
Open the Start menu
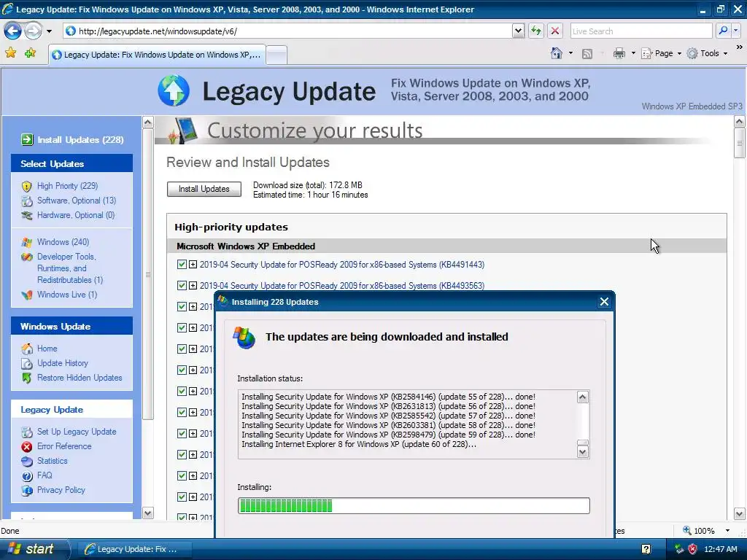tap(34, 549)
